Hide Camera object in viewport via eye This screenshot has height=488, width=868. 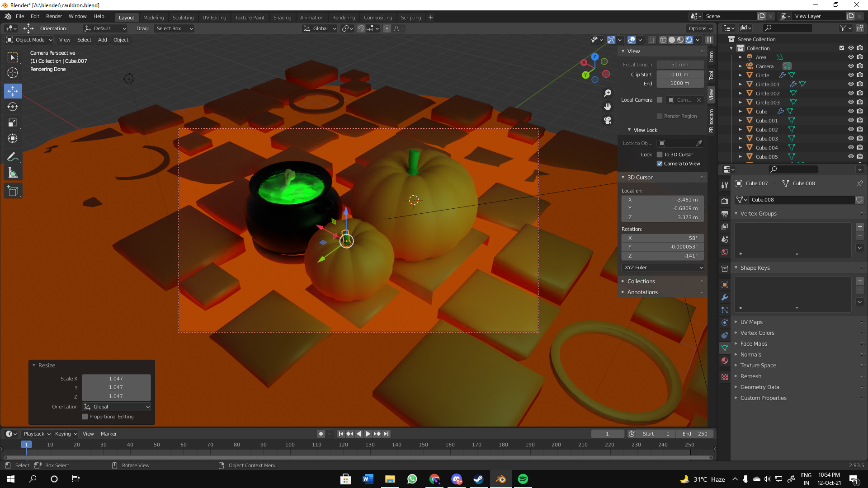click(851, 66)
